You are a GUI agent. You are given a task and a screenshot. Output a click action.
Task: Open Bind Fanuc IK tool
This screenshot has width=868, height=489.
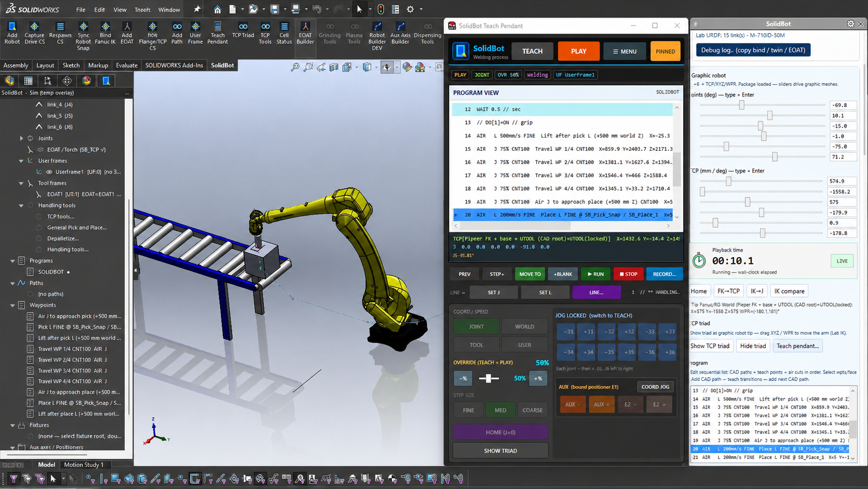(x=105, y=33)
